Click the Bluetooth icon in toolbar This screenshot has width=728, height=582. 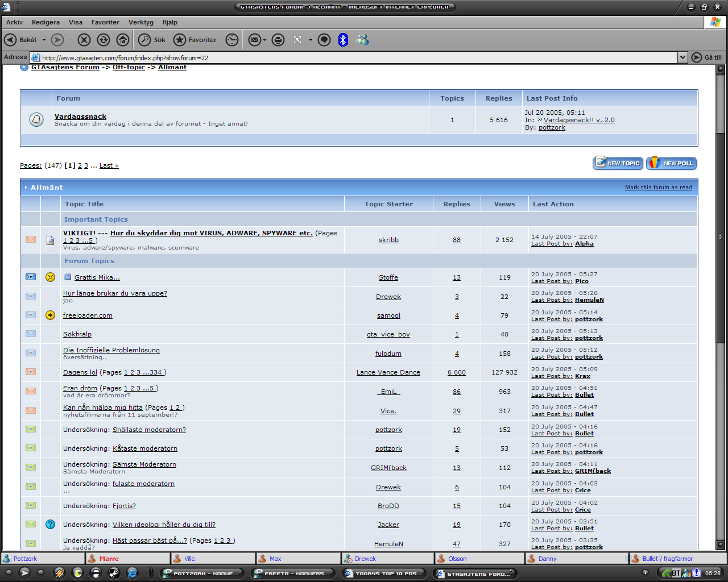[343, 40]
